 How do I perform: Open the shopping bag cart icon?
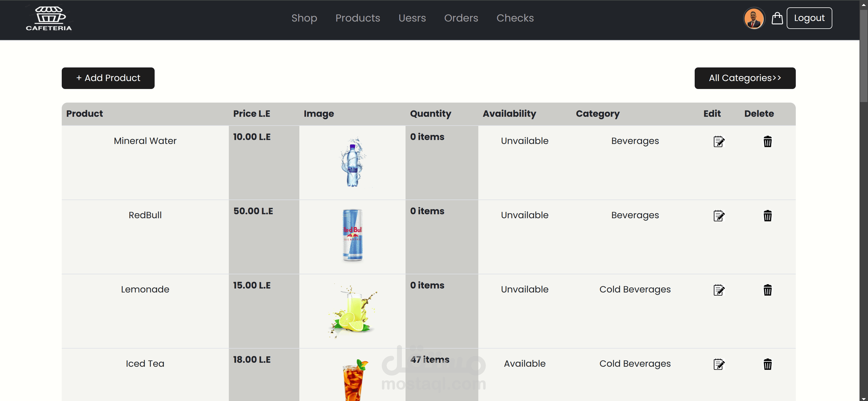coord(777,18)
